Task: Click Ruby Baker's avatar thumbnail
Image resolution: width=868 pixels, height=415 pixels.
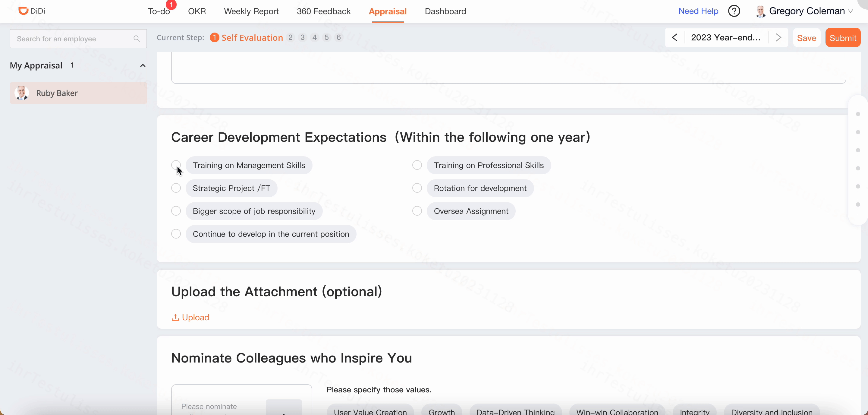Action: pos(22,93)
